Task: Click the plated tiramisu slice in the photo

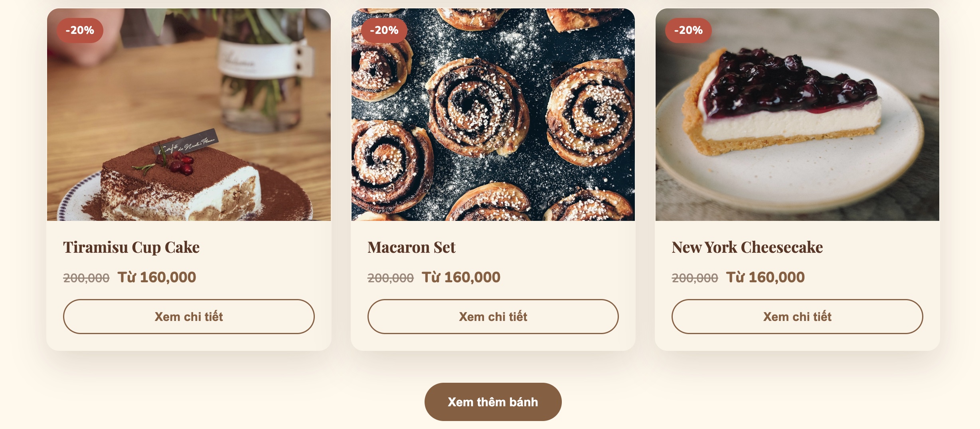Action: 180,184
